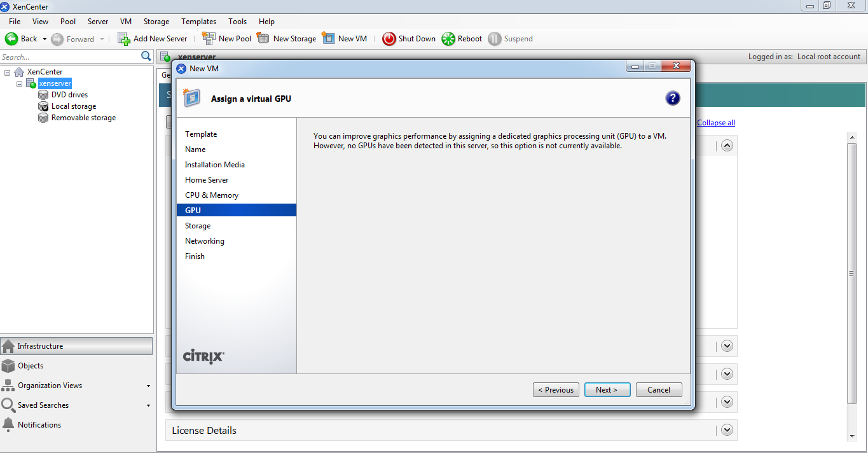
Task: Switch to Objects navigation view
Action: [x=76, y=366]
